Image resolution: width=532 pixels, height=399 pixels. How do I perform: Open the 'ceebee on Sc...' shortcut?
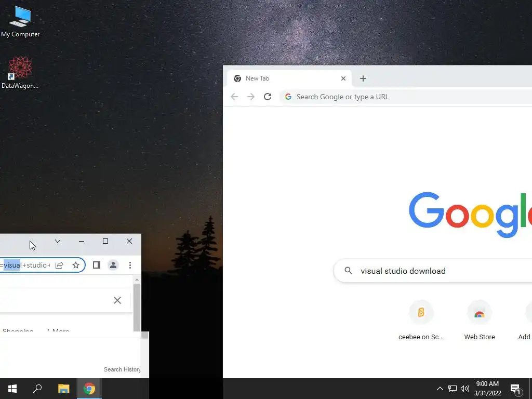coord(421,320)
